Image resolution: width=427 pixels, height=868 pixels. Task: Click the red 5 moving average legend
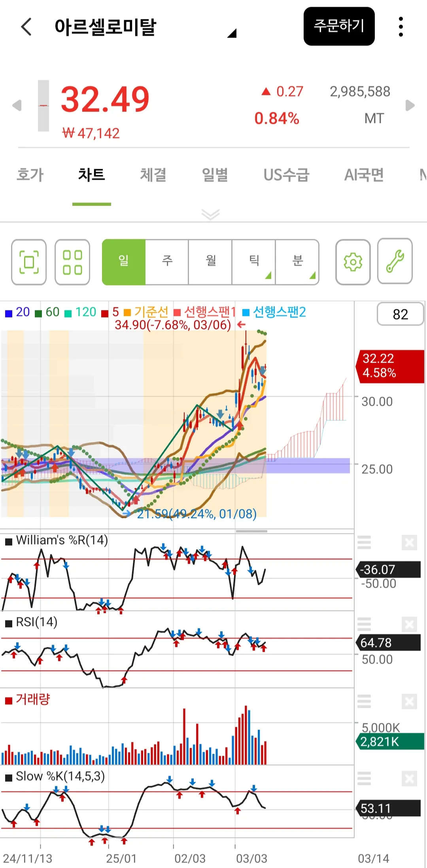click(110, 312)
